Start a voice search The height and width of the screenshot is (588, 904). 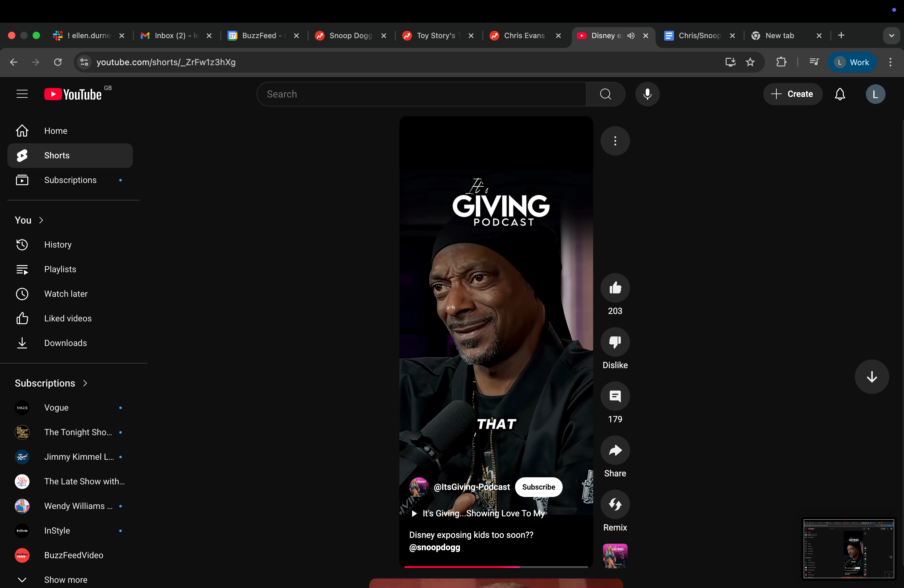648,94
